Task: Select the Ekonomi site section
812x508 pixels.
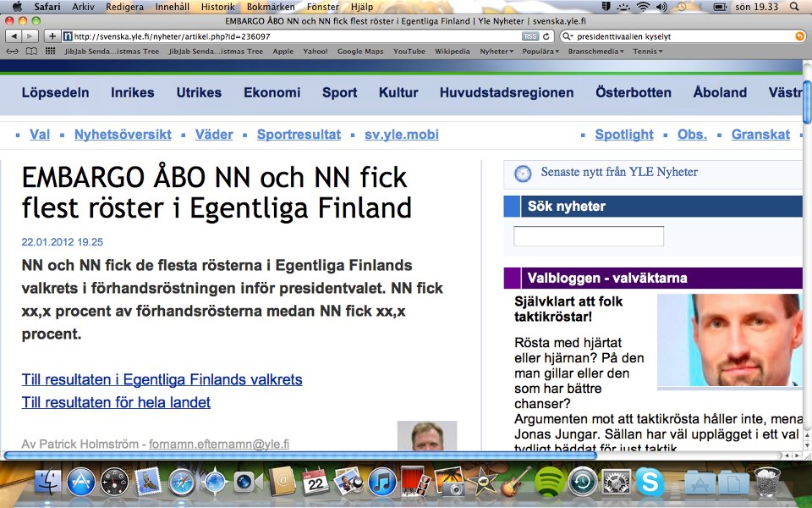Action: [272, 92]
